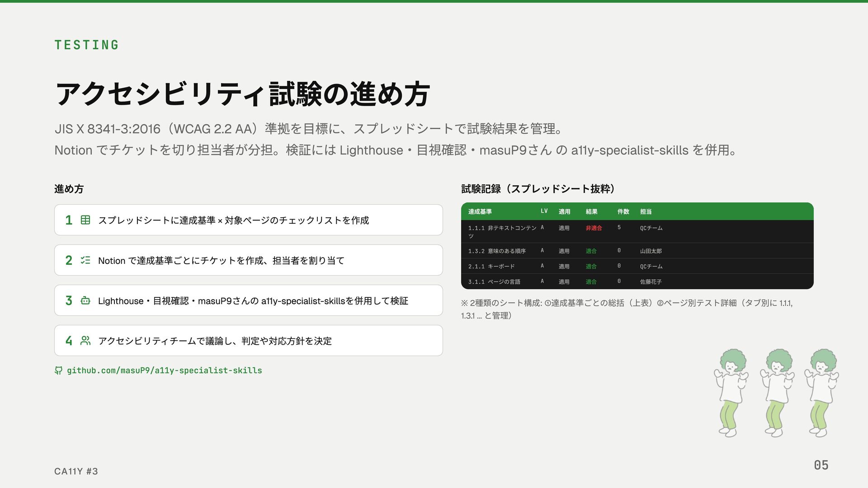Click the checklist icon in step 2
The height and width of the screenshot is (488, 868).
[85, 260]
